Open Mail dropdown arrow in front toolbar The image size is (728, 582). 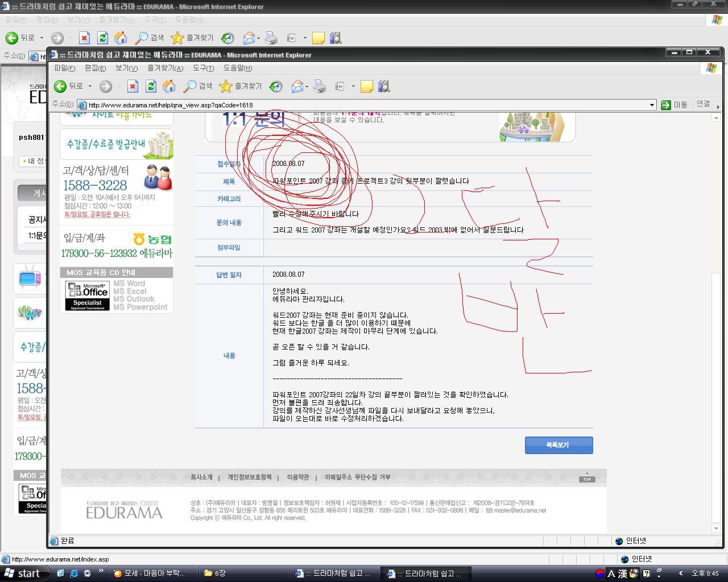pos(307,86)
